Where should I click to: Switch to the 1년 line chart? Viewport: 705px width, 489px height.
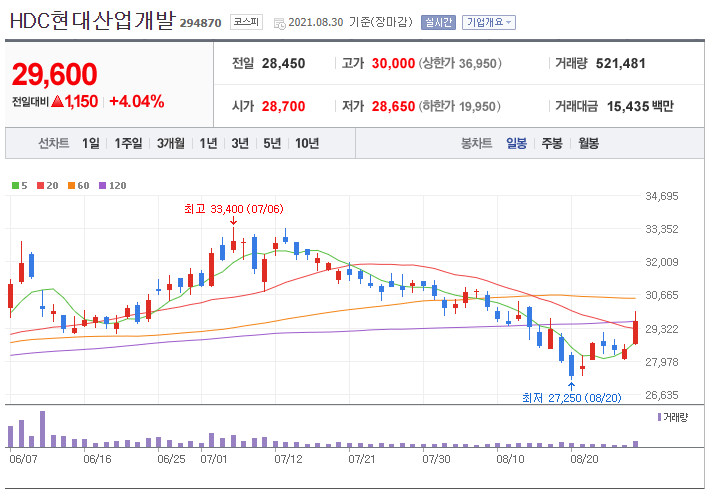[x=208, y=144]
